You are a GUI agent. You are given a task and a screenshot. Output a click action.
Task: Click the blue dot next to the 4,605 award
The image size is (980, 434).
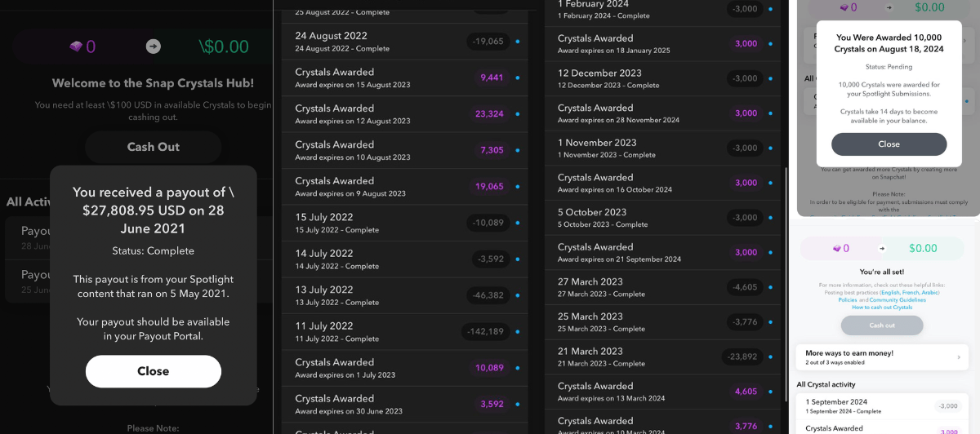[770, 392]
